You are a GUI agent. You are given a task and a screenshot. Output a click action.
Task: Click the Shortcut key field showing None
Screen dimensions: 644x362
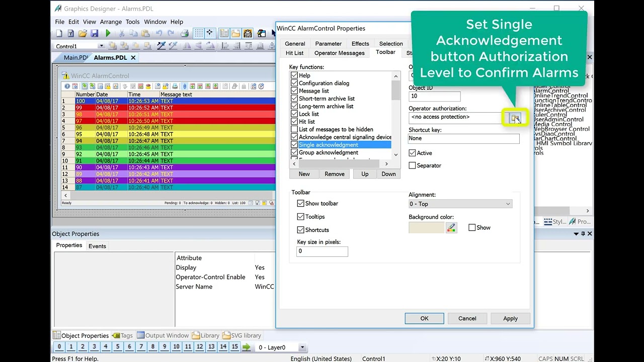464,138
